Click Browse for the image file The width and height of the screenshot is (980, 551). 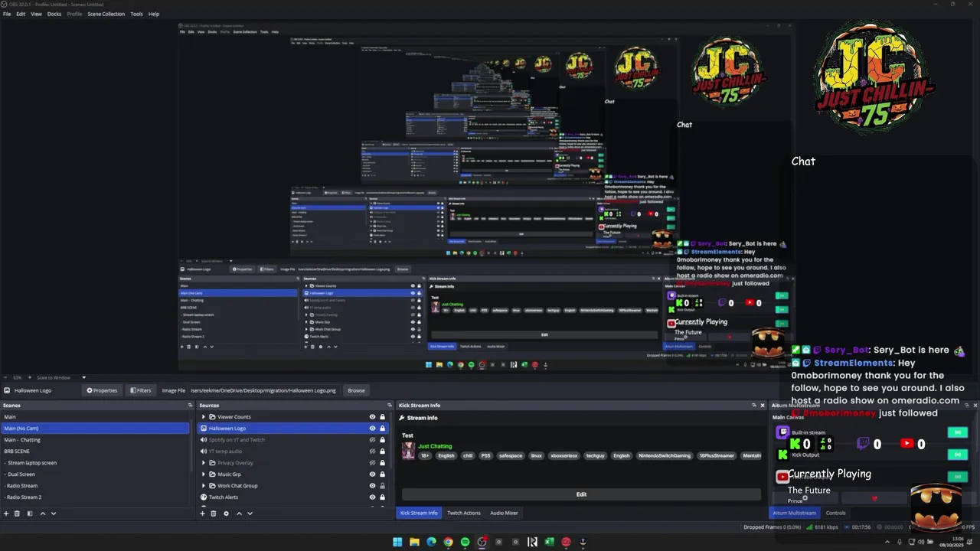click(x=356, y=390)
